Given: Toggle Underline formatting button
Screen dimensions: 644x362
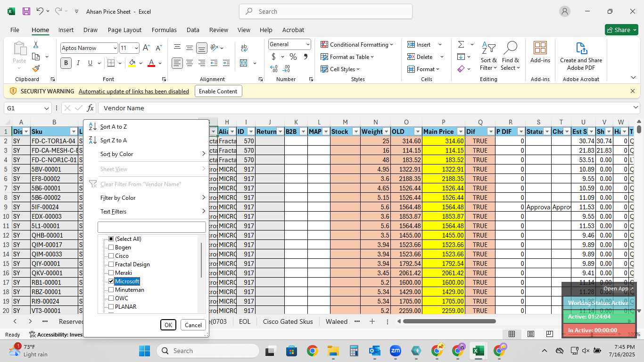Looking at the screenshot, I should pyautogui.click(x=90, y=63).
